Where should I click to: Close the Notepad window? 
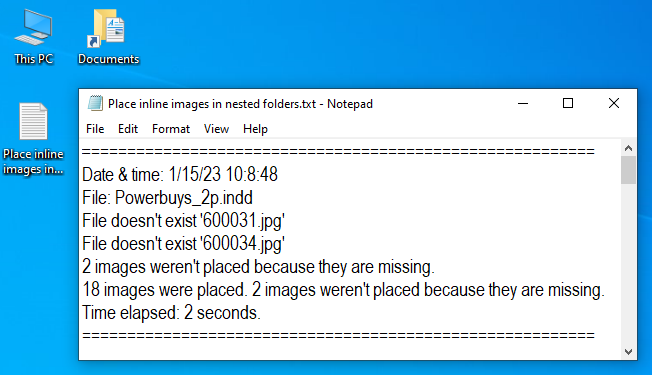coord(614,103)
